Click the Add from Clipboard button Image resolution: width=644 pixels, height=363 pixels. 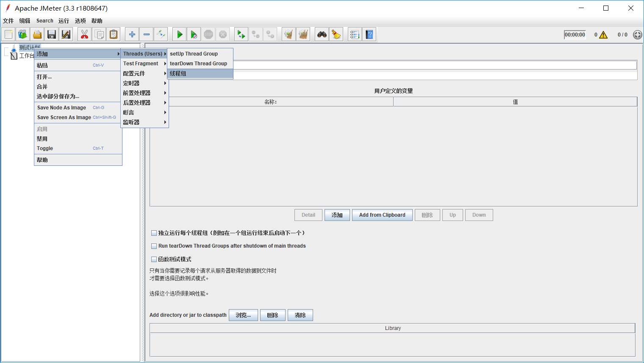coord(382,215)
